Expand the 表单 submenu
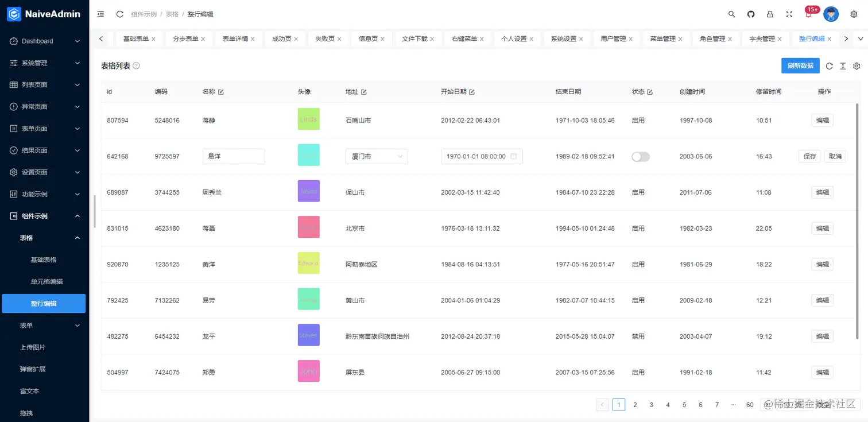The image size is (868, 422). coord(44,326)
